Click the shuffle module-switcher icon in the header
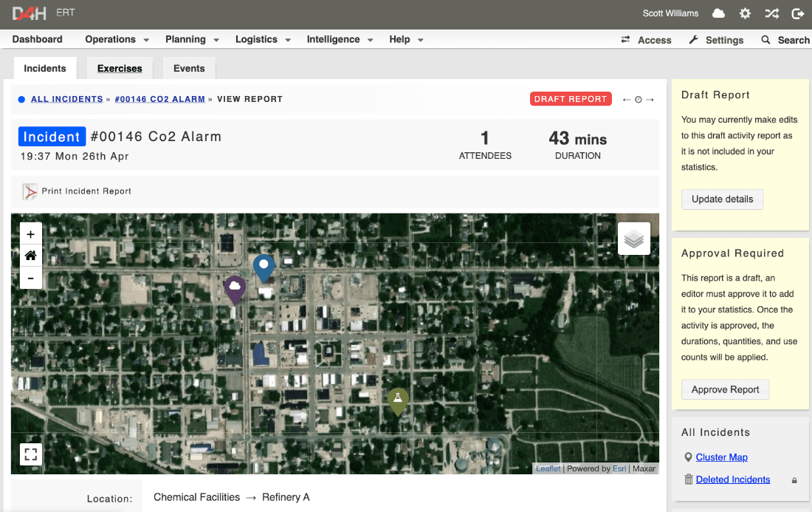Image resolution: width=812 pixels, height=512 pixels. [771, 13]
